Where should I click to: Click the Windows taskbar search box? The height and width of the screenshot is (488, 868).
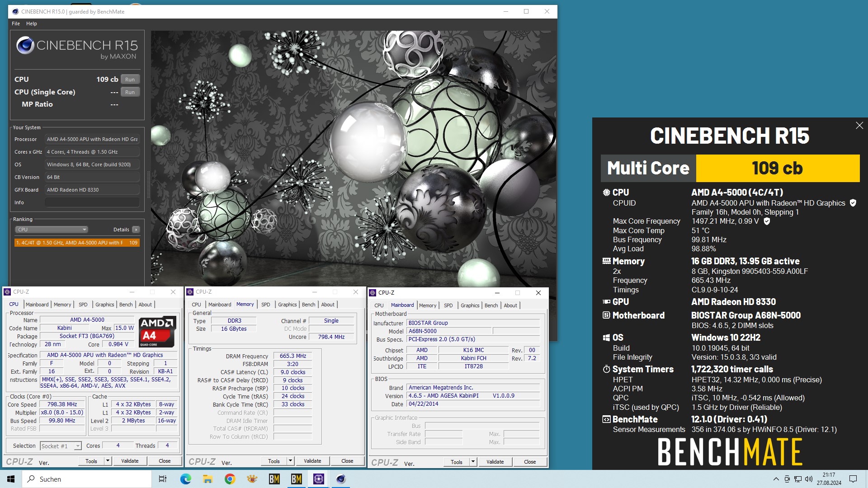point(87,479)
